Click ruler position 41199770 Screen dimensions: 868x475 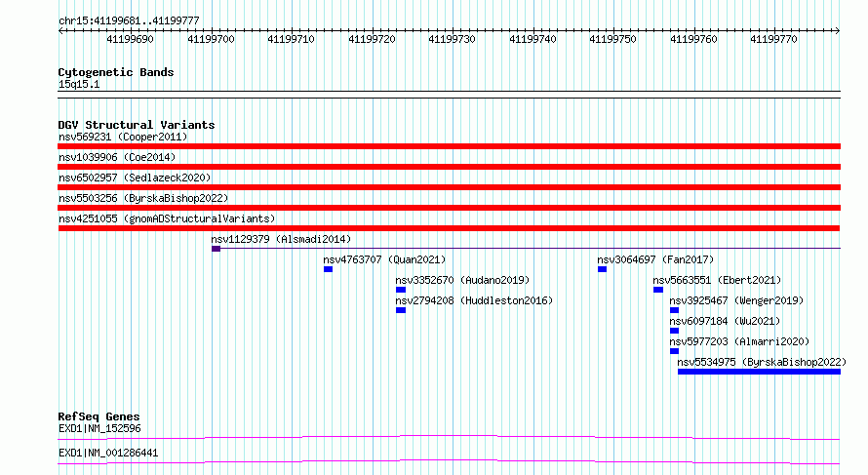(774, 39)
